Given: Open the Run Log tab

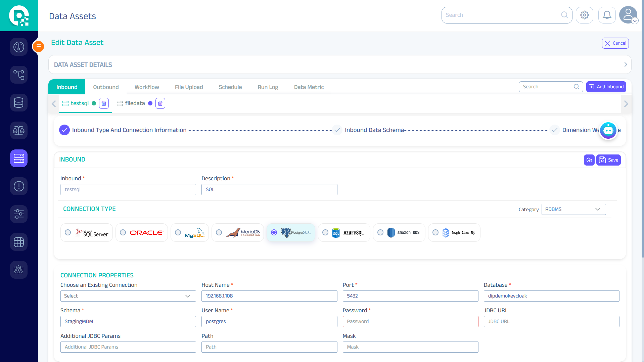Looking at the screenshot, I should pyautogui.click(x=268, y=87).
